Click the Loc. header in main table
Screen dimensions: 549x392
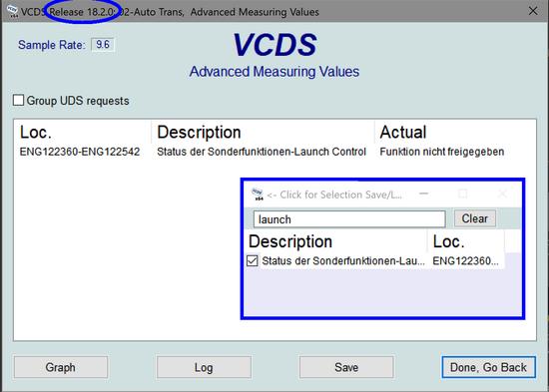tap(36, 133)
